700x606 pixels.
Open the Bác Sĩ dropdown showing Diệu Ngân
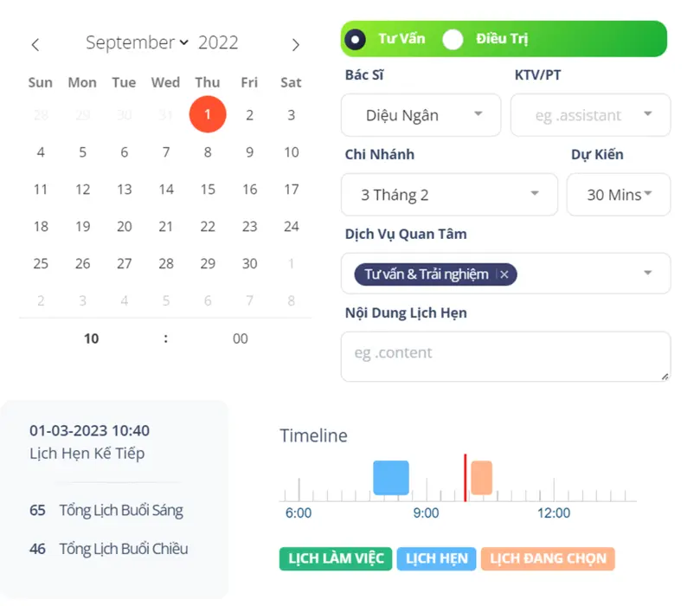(x=421, y=115)
